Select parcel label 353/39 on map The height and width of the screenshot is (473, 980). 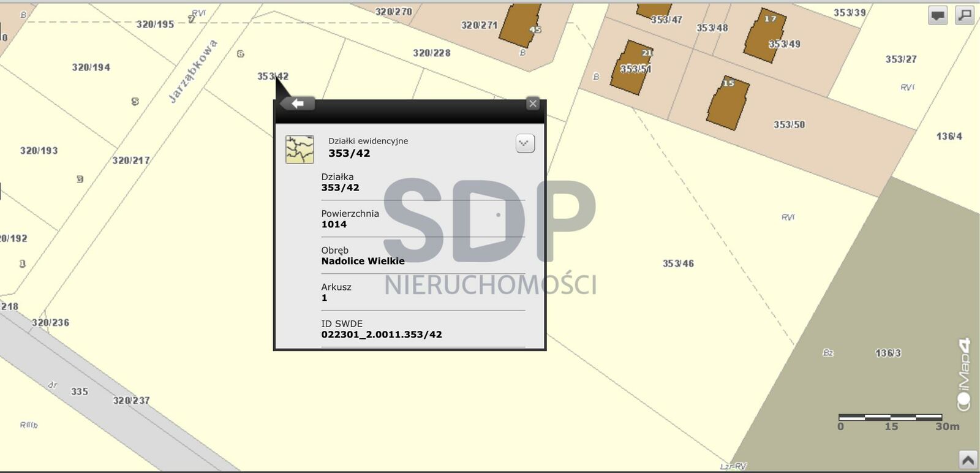850,12
